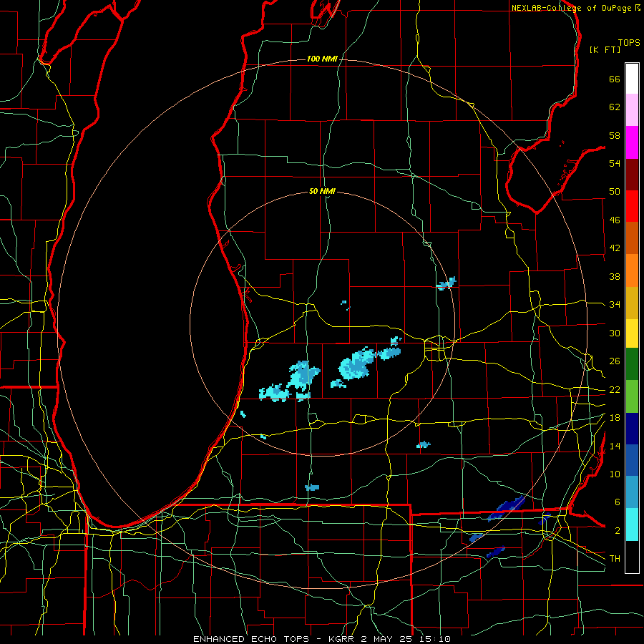This screenshot has width=644, height=644.
Task: Click the medium blue 18 K FT swatch
Action: tap(632, 460)
